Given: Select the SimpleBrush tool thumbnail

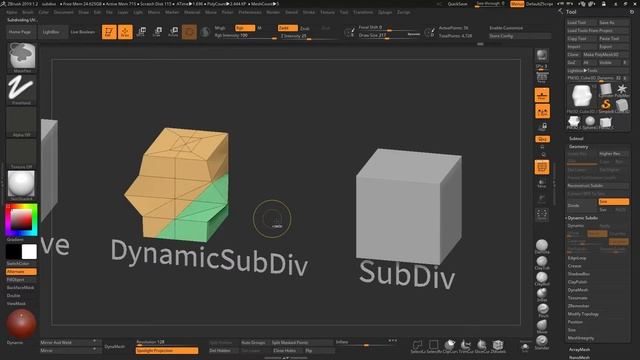Looking at the screenshot, I should coord(607,105).
